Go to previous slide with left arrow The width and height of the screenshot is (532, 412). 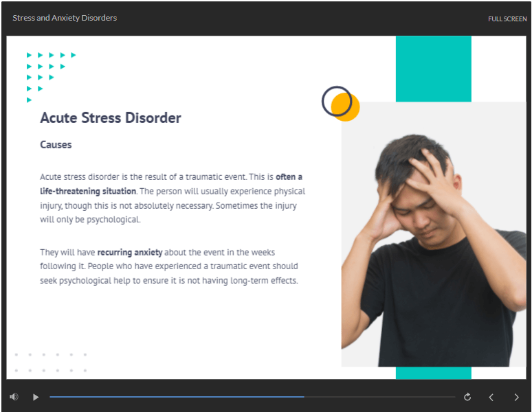491,397
